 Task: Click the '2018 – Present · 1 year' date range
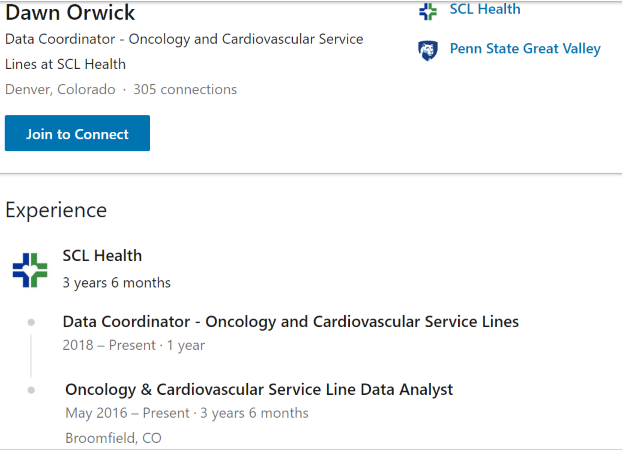tap(134, 345)
